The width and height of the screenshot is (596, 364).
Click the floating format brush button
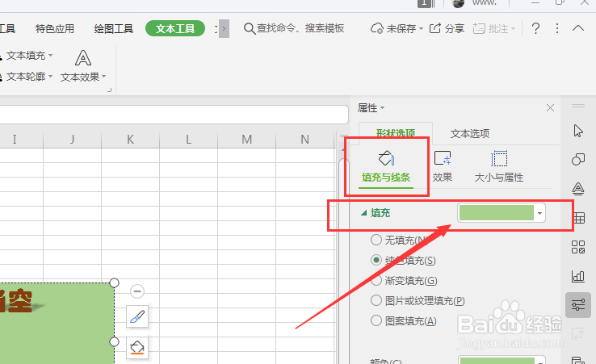[x=137, y=316]
